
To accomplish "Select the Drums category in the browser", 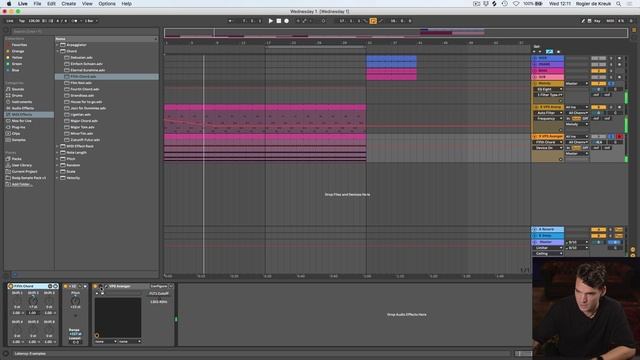I will pos(17,96).
